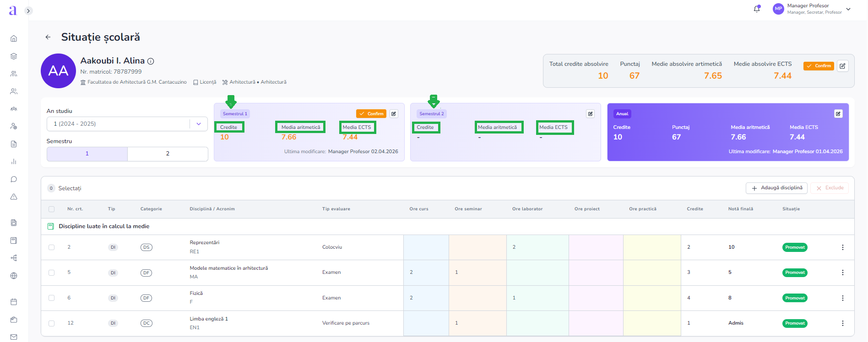
Task: Click the edit icon in Semestrul 2 card
Action: (590, 114)
